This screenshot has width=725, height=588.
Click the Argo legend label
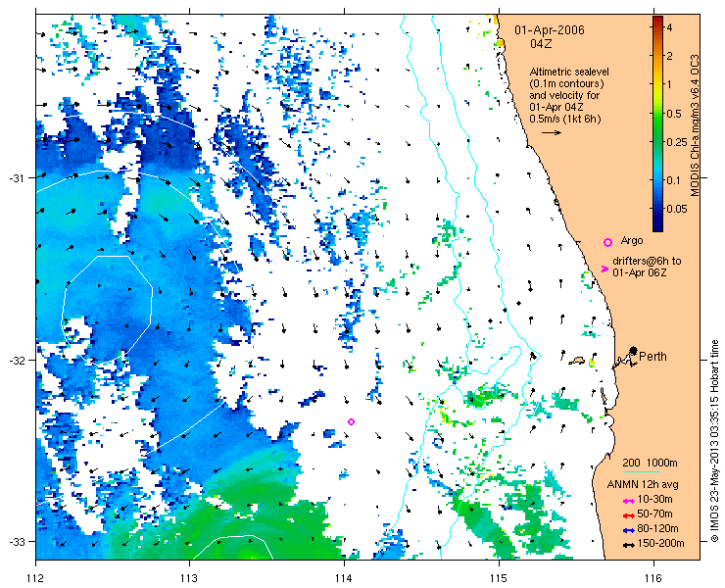click(632, 240)
